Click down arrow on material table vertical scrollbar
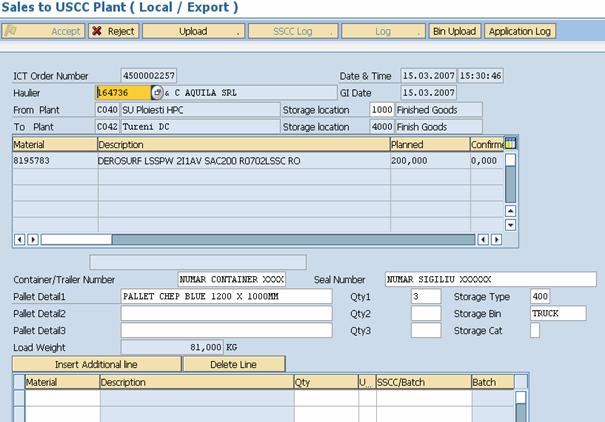Image resolution: width=605 pixels, height=422 pixels. pos(511,226)
